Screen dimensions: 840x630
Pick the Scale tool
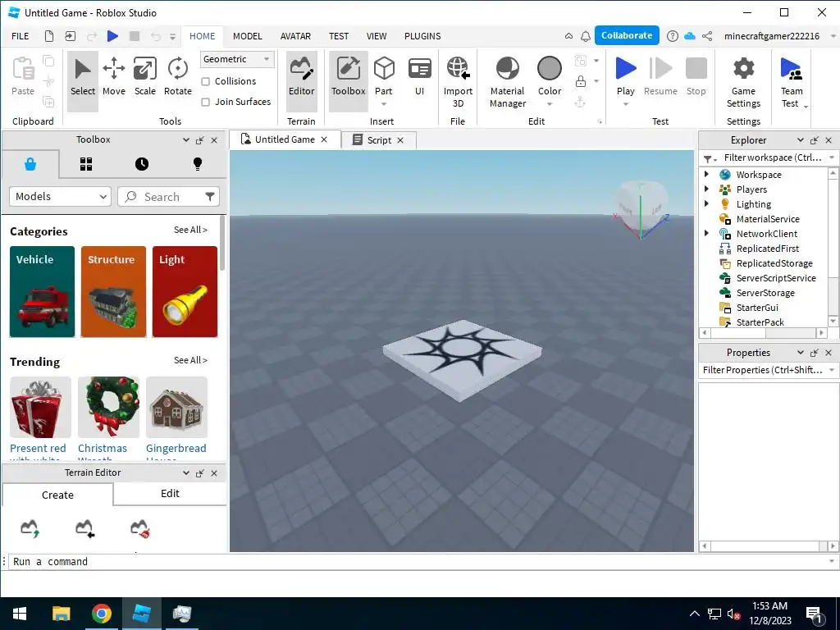145,78
